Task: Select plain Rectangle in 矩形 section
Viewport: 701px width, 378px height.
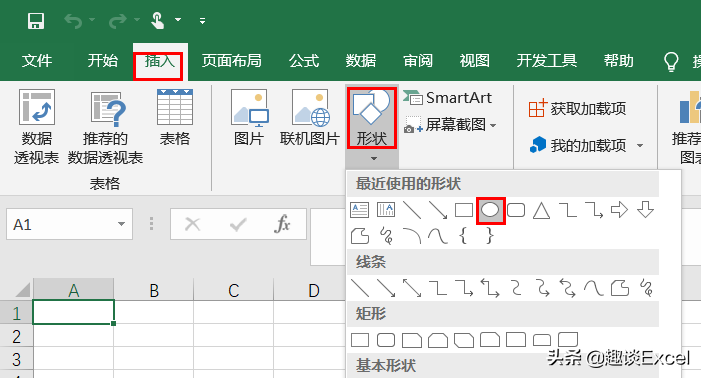Action: coord(360,340)
